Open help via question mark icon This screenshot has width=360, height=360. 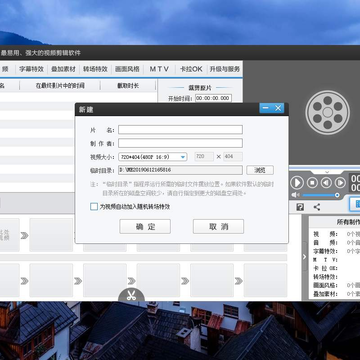click(x=300, y=207)
